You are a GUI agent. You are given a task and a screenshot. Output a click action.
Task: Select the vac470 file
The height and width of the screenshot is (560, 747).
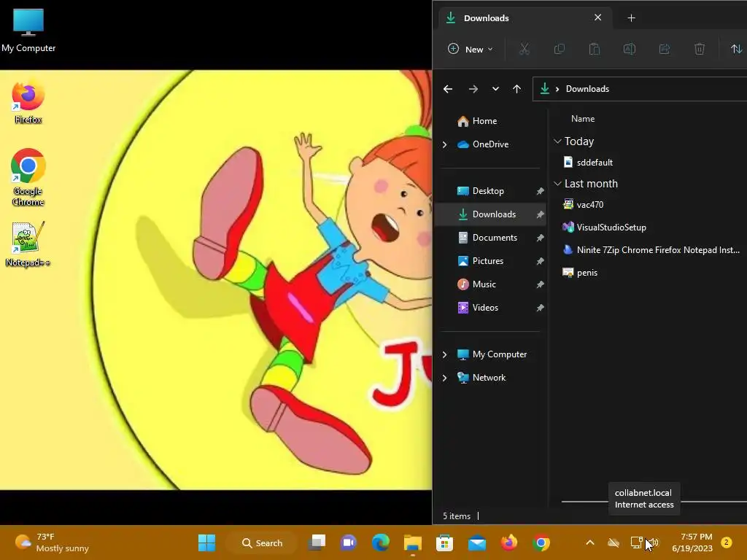coord(583,205)
